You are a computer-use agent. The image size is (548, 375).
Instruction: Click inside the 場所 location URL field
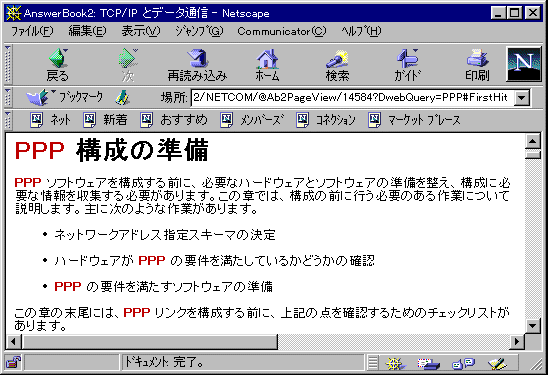tap(352, 98)
